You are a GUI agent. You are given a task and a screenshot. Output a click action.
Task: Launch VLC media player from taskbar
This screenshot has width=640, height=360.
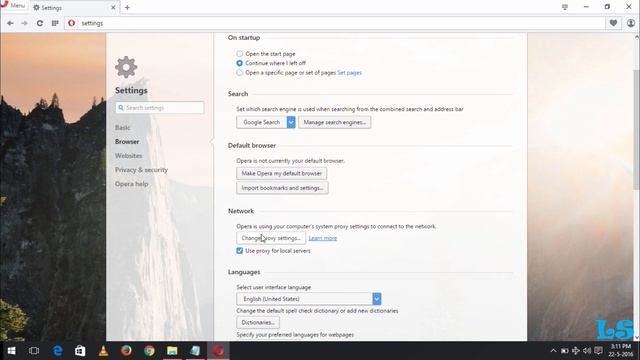pos(103,351)
